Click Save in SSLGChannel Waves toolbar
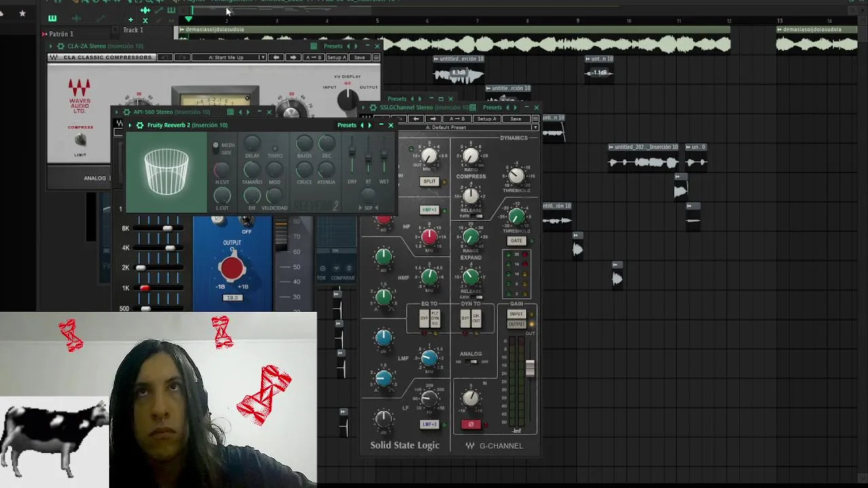Screen dimensions: 868x488 516,119
